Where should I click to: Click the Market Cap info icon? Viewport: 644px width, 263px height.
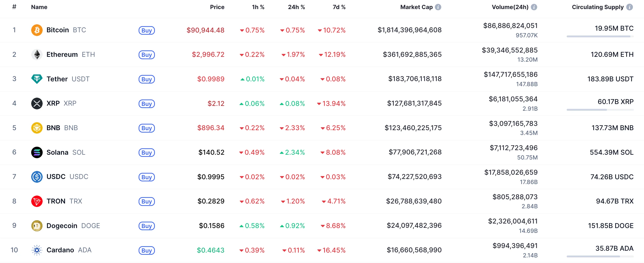click(x=438, y=7)
